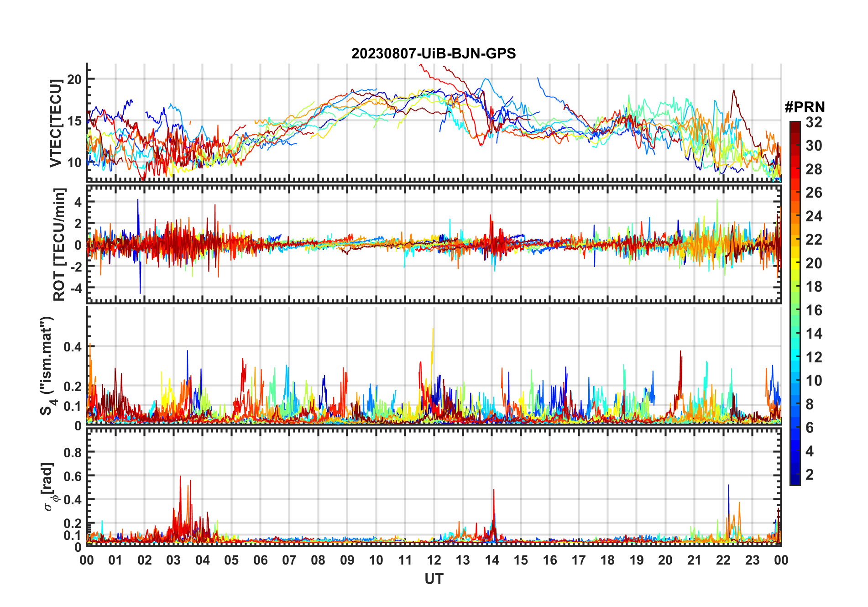Click x-axis tick label 03

point(173,560)
